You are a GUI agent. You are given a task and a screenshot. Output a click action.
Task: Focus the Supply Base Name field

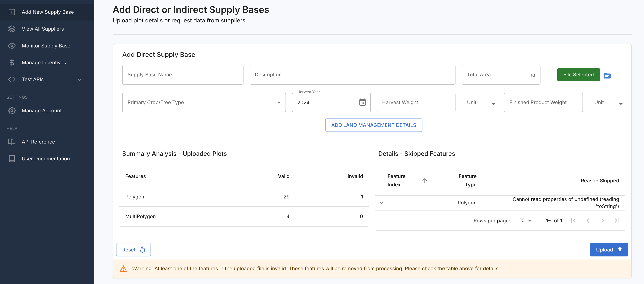point(183,75)
